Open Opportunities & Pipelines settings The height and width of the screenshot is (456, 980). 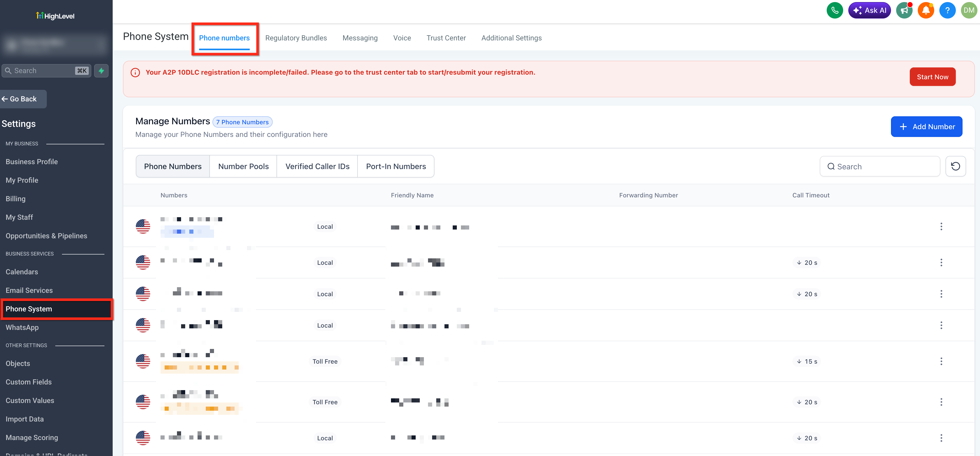46,236
